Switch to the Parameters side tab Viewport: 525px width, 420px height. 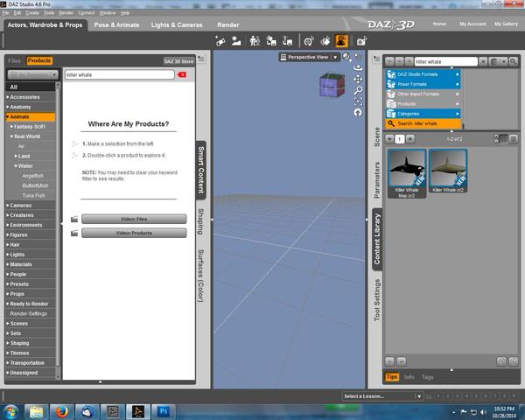377,180
